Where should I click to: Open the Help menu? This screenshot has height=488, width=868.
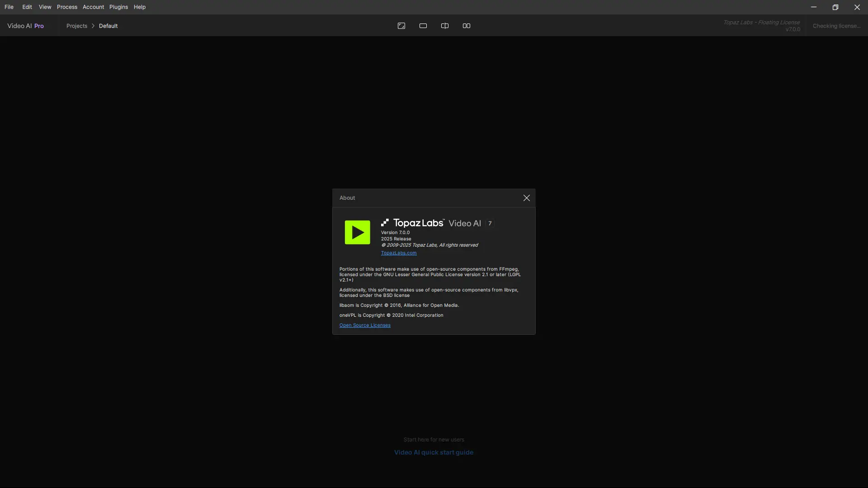click(140, 7)
